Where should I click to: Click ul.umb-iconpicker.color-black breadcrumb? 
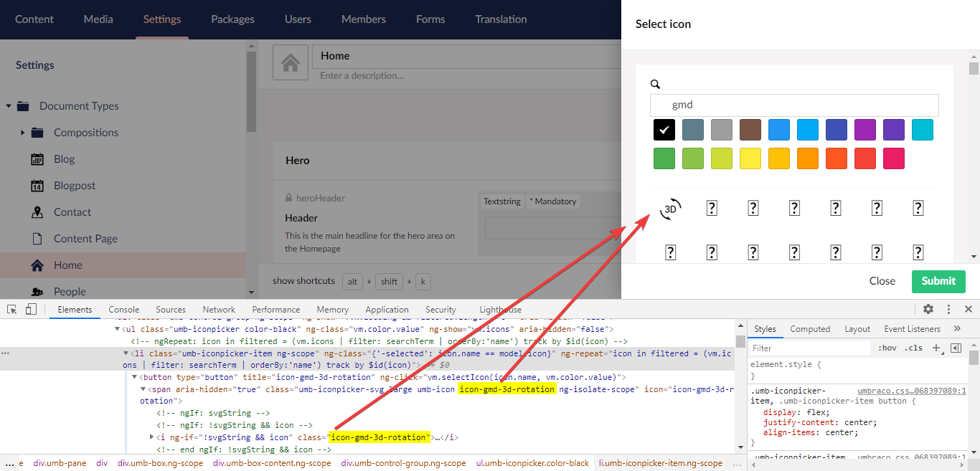(x=532, y=463)
